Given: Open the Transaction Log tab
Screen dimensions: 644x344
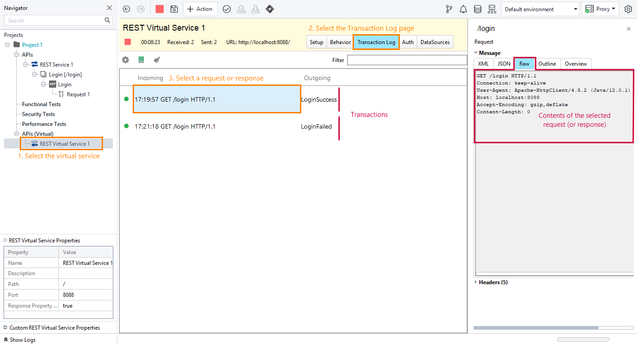Looking at the screenshot, I should (x=376, y=42).
